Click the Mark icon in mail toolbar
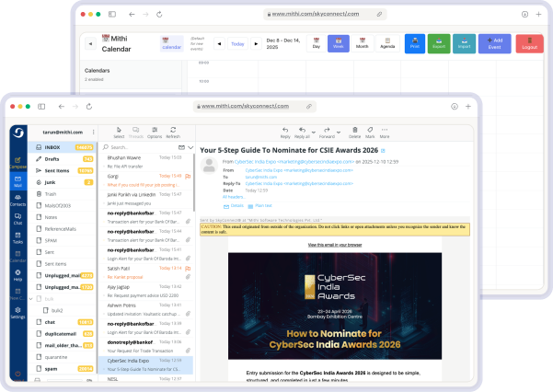This screenshot has height=392, width=553. coord(371,130)
